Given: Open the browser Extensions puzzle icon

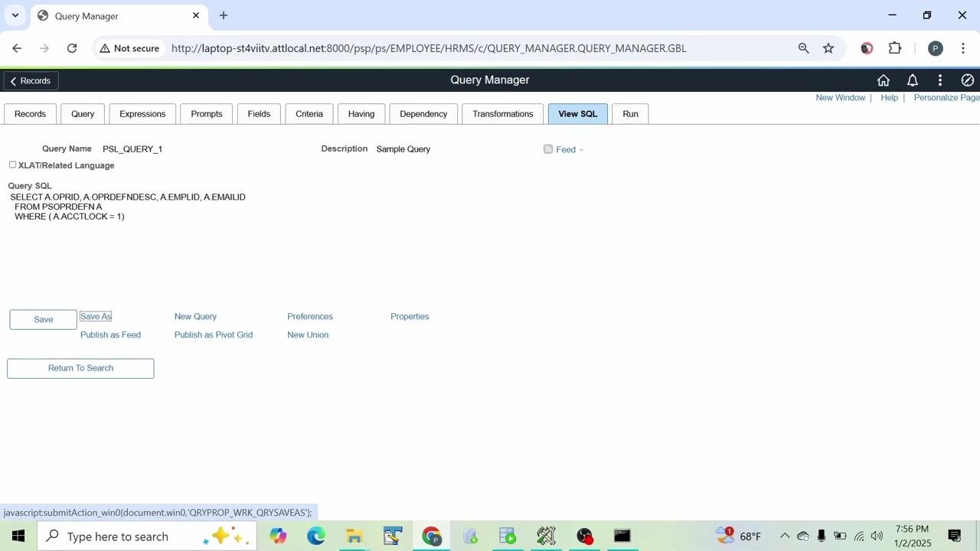Looking at the screenshot, I should [x=895, y=48].
